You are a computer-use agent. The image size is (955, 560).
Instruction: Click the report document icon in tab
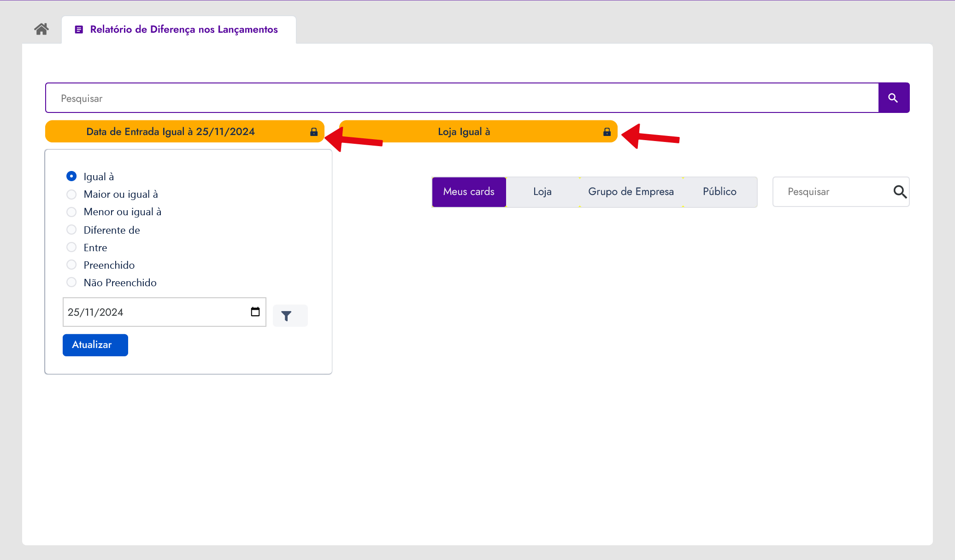pos(79,29)
